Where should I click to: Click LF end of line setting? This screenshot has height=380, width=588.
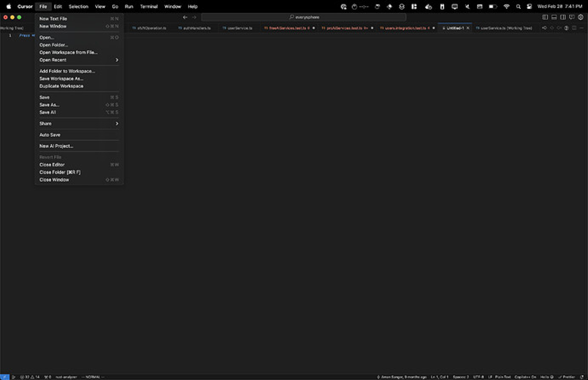click(490, 377)
